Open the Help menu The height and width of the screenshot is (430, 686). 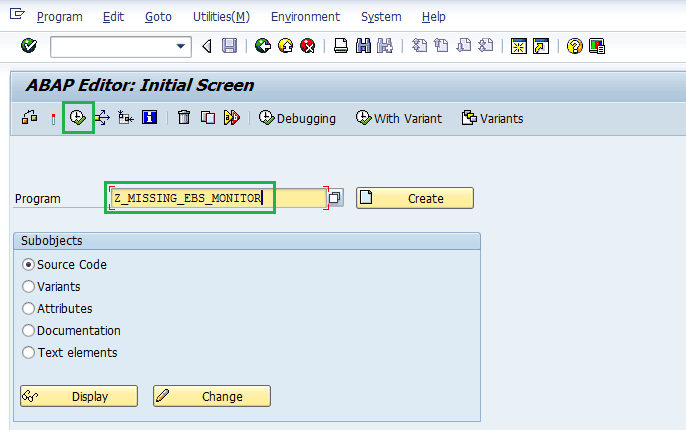click(x=434, y=17)
